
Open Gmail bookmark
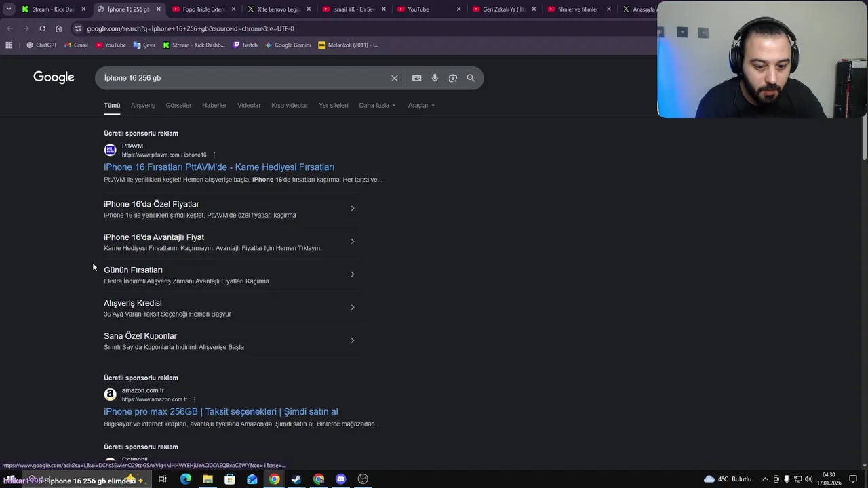(76, 45)
